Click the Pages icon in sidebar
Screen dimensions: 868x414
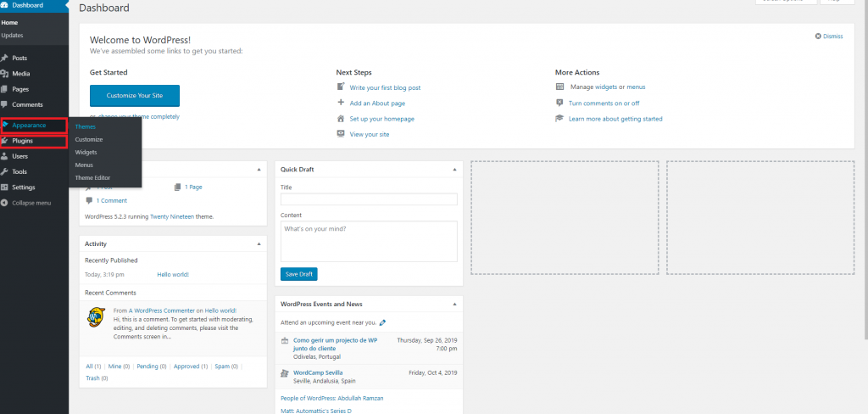coord(4,89)
